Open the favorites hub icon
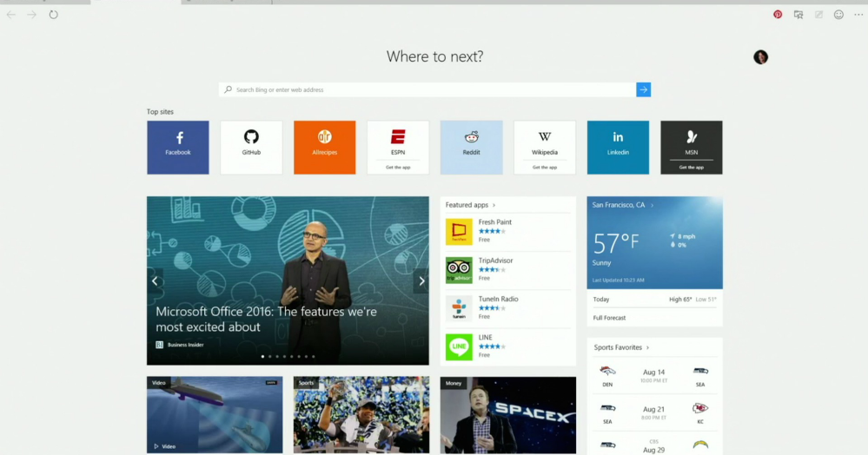The width and height of the screenshot is (868, 455). click(798, 15)
